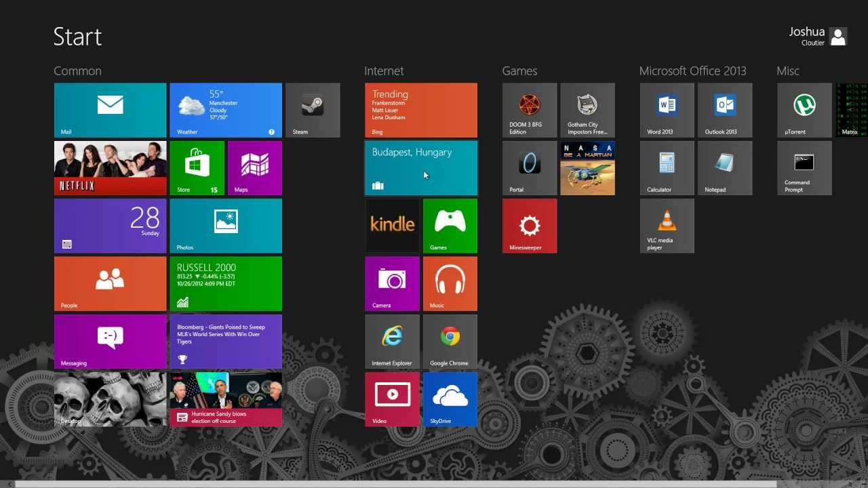Click the Common group heading
The image size is (868, 488).
click(77, 70)
